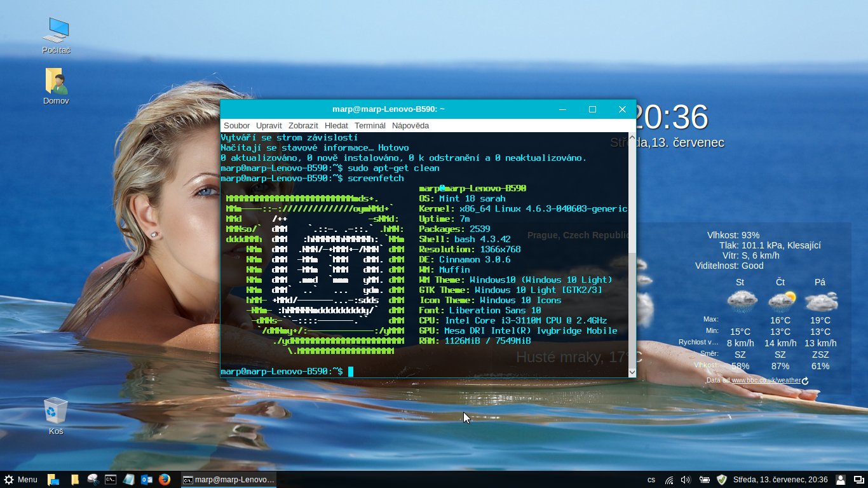Minimize the terminal window

562,109
